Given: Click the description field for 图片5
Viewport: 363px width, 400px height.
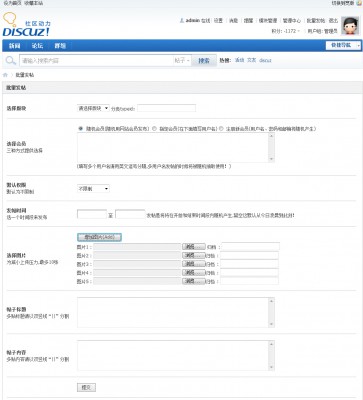Looking at the screenshot, I should [249, 281].
